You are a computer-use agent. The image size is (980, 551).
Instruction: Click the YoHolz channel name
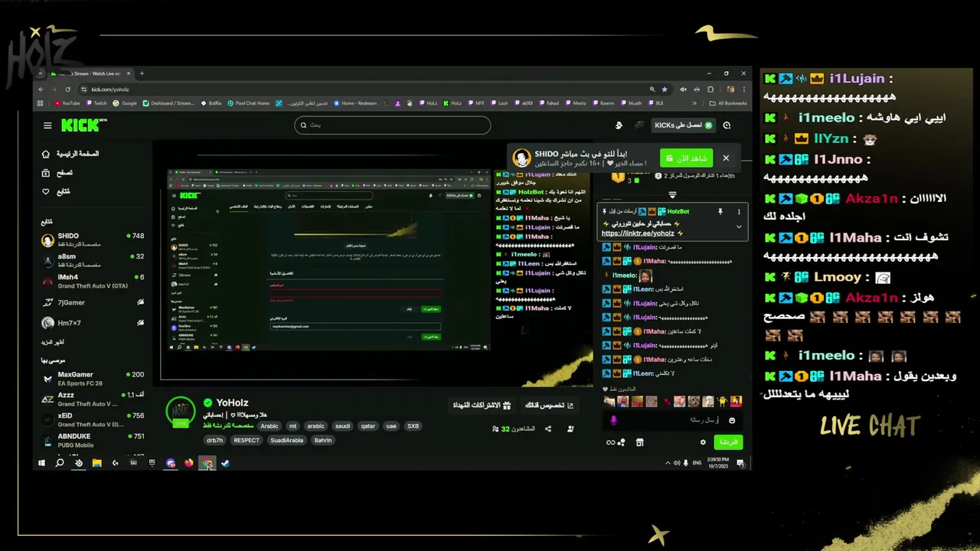click(x=232, y=403)
